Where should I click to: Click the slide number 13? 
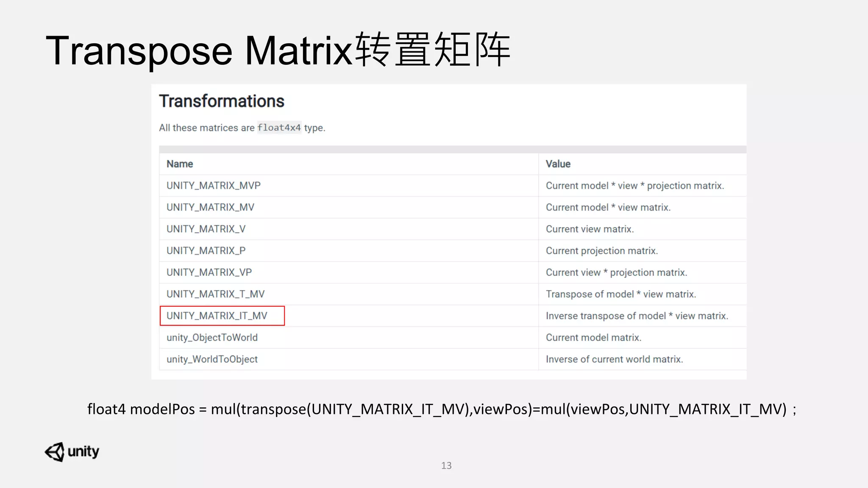[x=446, y=466]
